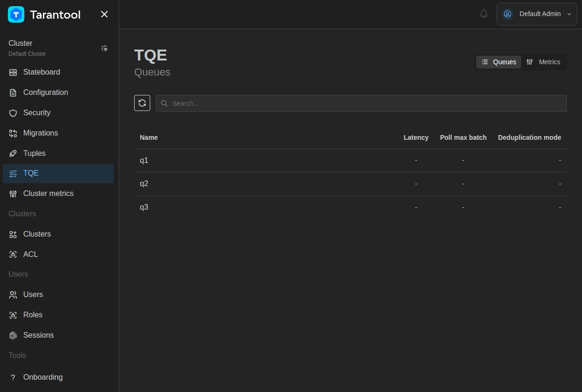This screenshot has height=392, width=582.
Task: Click the Cluster metrics sliders icon
Action: [x=13, y=194]
